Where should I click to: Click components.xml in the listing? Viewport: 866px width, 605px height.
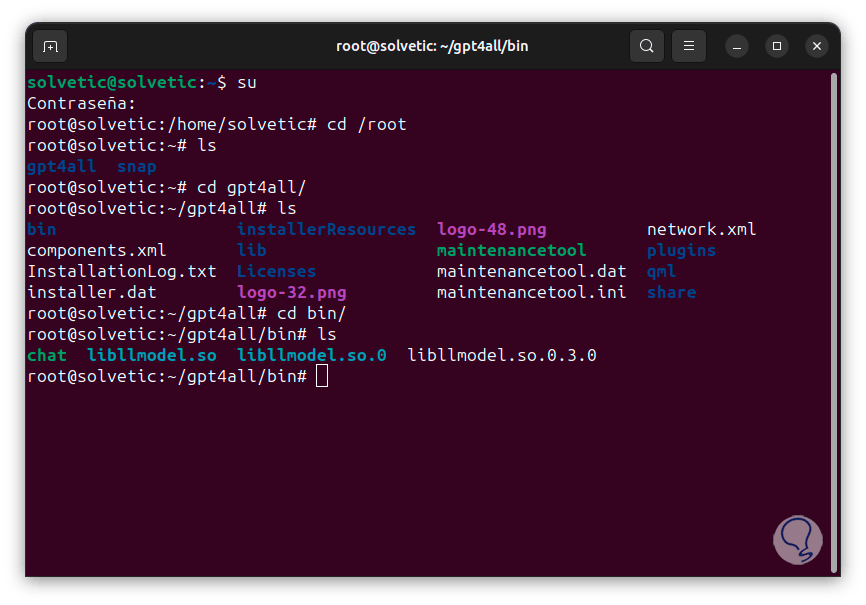(97, 250)
